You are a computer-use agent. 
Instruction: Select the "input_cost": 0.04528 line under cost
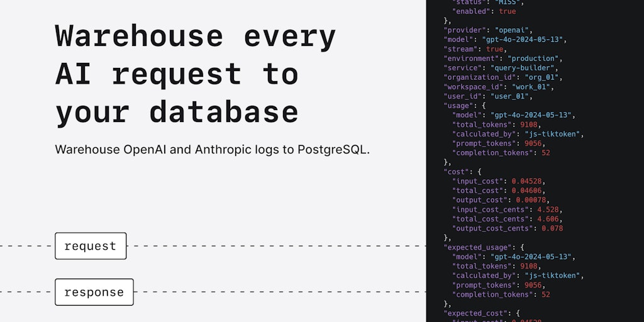point(499,181)
